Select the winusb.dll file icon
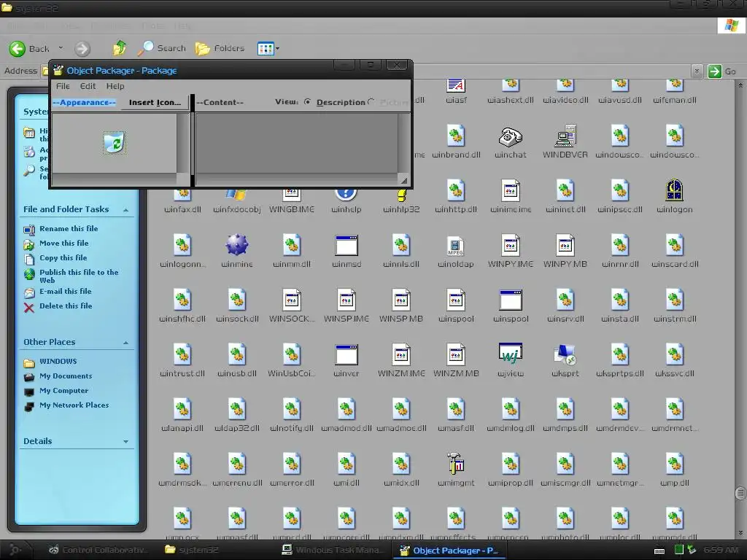Screen dimensions: 747x560 (x=237, y=355)
